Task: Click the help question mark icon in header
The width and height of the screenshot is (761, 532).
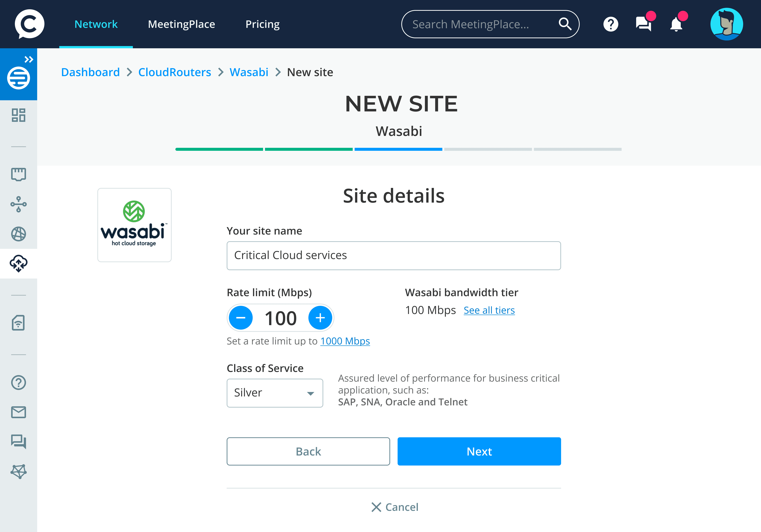Action: click(611, 24)
